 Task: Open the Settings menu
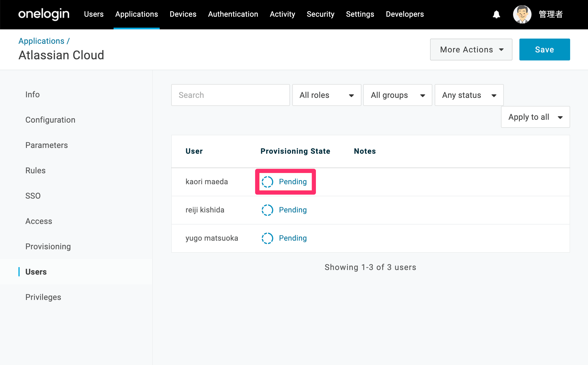pyautogui.click(x=360, y=14)
